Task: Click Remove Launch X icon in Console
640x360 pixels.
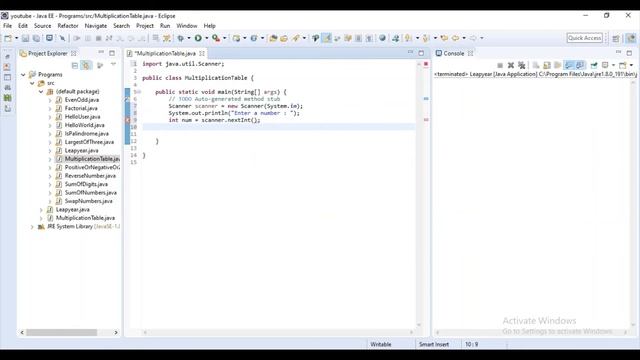Action: point(510,65)
